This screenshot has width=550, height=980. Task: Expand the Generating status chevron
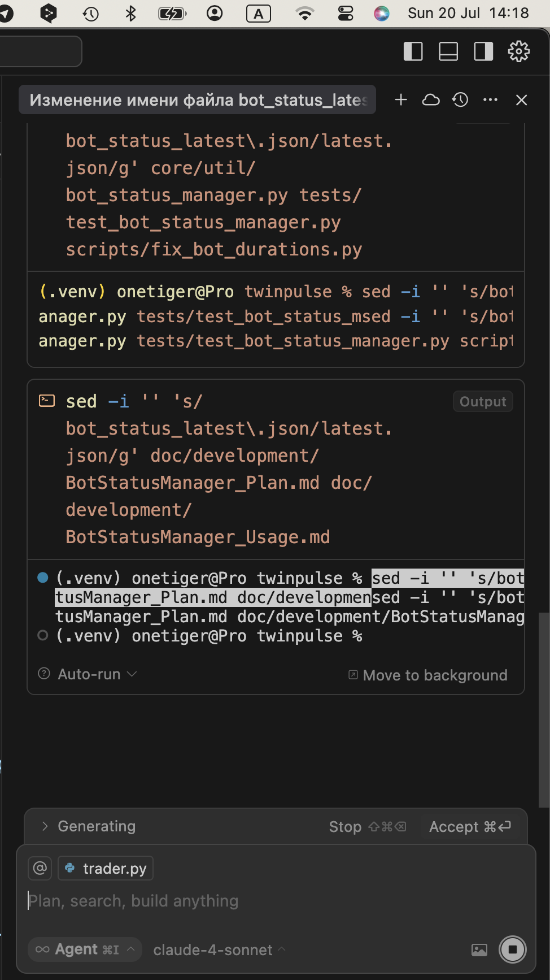tap(45, 826)
